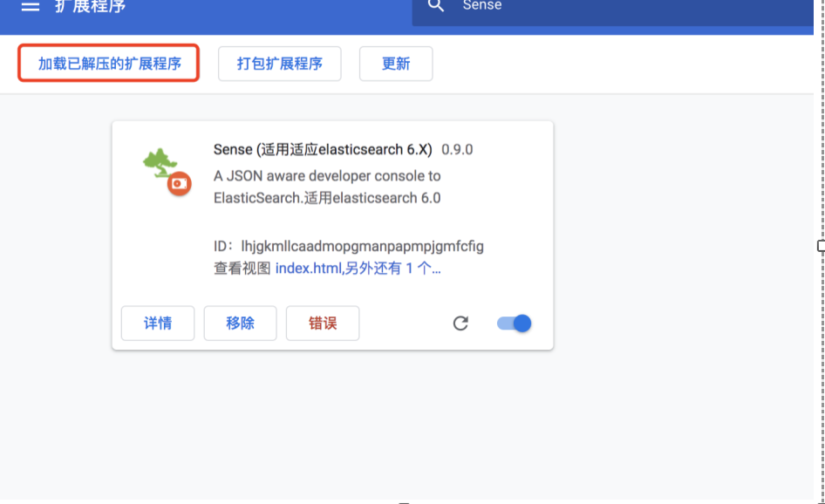825x504 pixels.
Task: Click 打包扩展程序 button
Action: coord(279,64)
